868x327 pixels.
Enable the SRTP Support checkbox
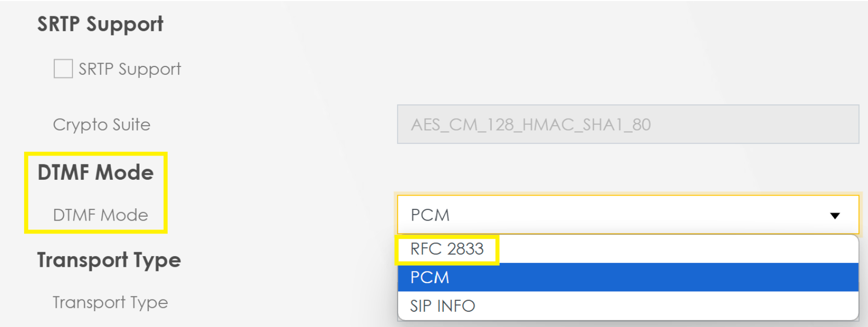pos(63,68)
